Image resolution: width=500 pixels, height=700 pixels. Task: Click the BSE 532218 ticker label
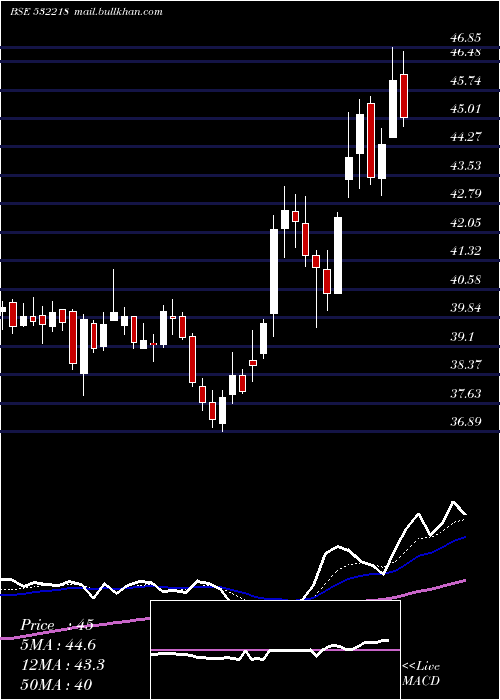(x=39, y=12)
